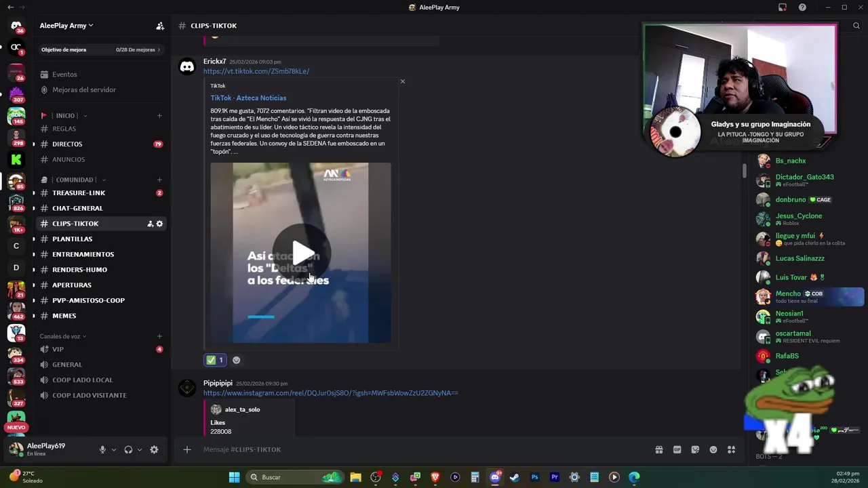This screenshot has width=868, height=488.
Task: Collapse the Canales de voz category
Action: 63,336
